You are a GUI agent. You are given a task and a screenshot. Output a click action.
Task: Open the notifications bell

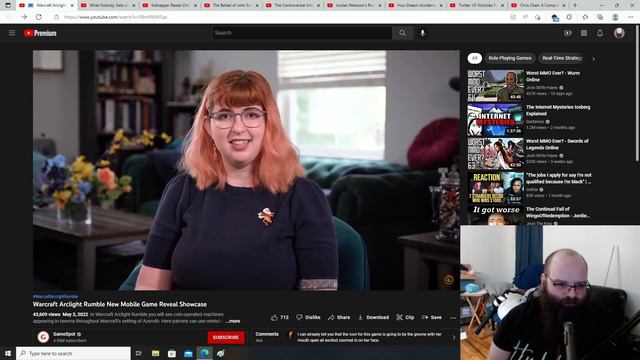[x=600, y=33]
